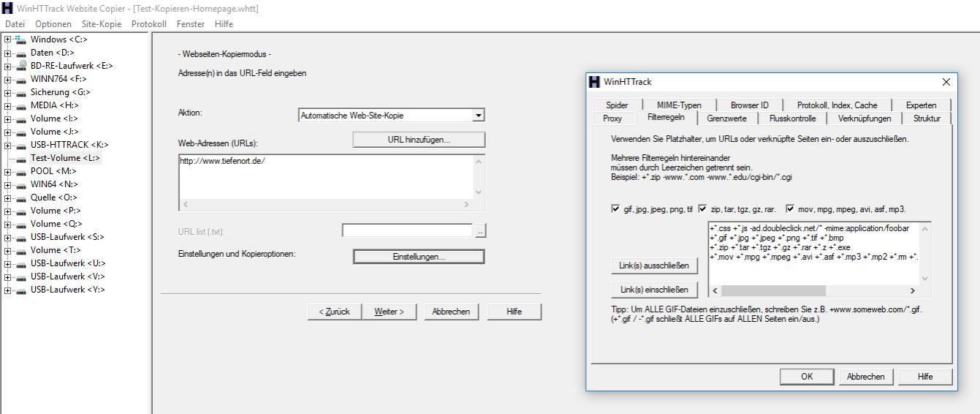Open the Aktion dropdown list
The width and height of the screenshot is (980, 414).
(478, 116)
